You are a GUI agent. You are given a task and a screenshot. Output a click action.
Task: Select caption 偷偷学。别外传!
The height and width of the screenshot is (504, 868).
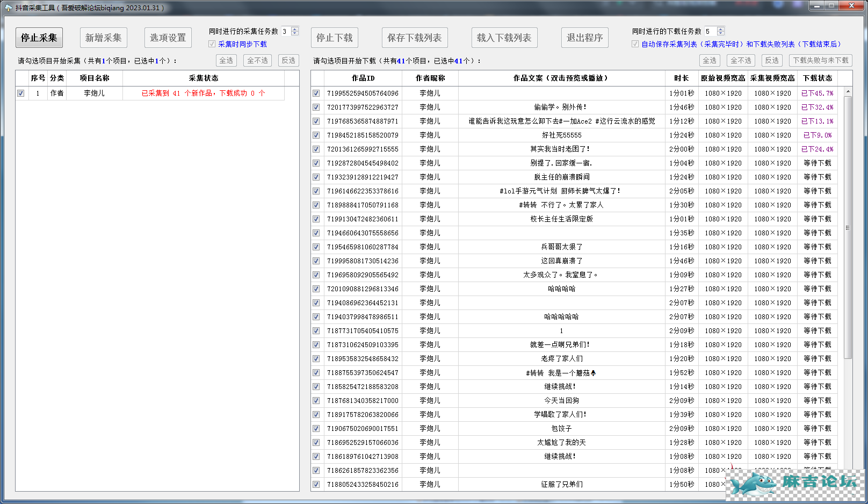pos(561,107)
